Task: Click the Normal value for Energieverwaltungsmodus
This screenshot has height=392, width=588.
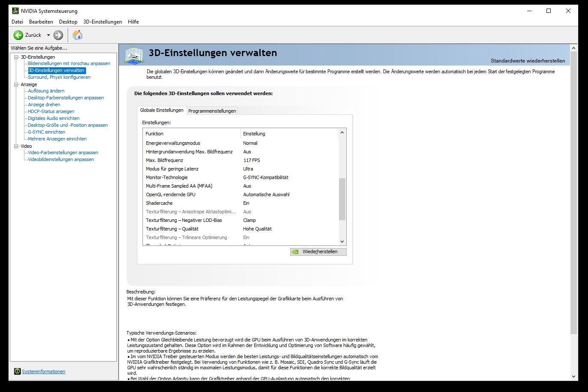Action: pyautogui.click(x=250, y=143)
